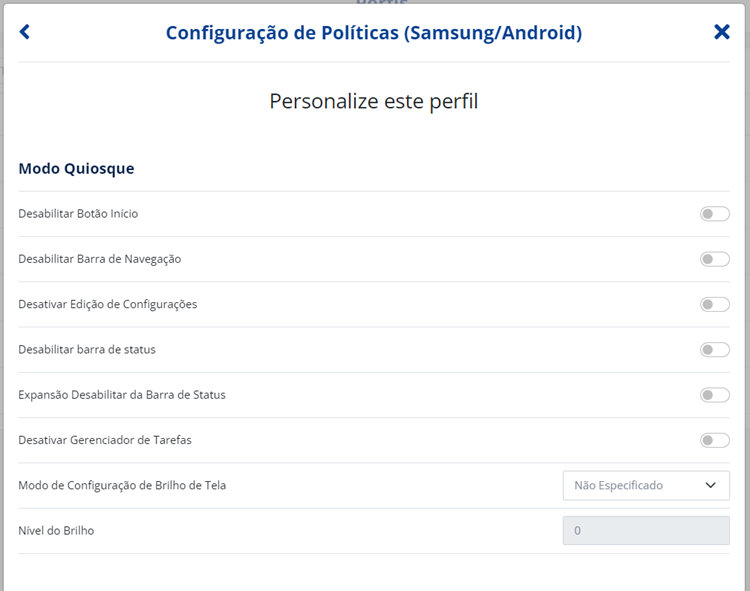Toggle Desabilitar barra de status switch
Viewport: 750px width, 591px height.
coord(715,350)
